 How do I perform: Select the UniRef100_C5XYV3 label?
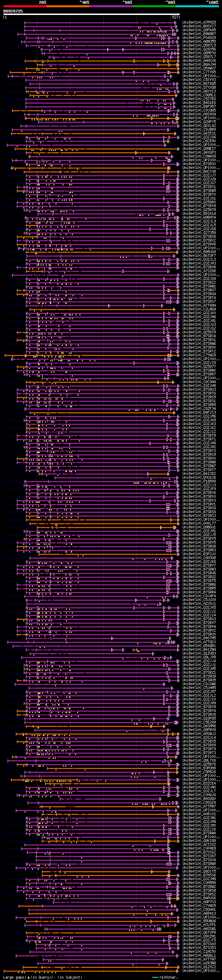click(x=199, y=80)
